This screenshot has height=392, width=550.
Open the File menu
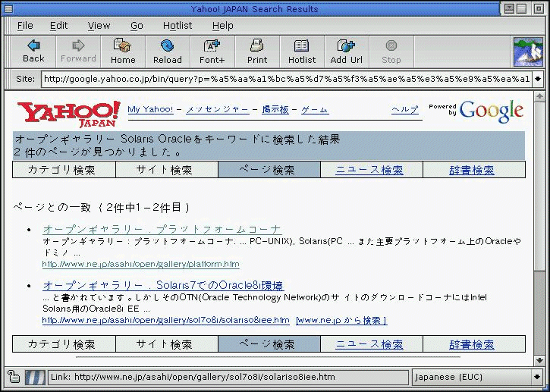(x=25, y=26)
